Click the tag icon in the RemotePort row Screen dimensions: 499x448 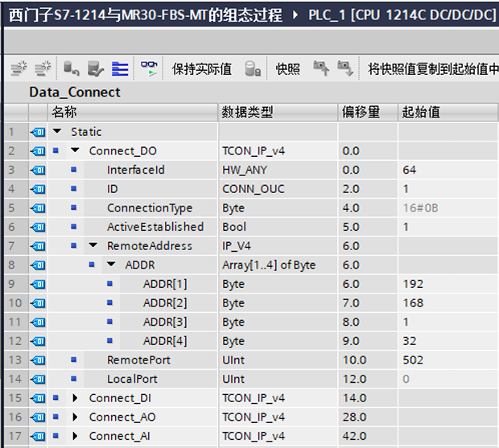click(38, 360)
